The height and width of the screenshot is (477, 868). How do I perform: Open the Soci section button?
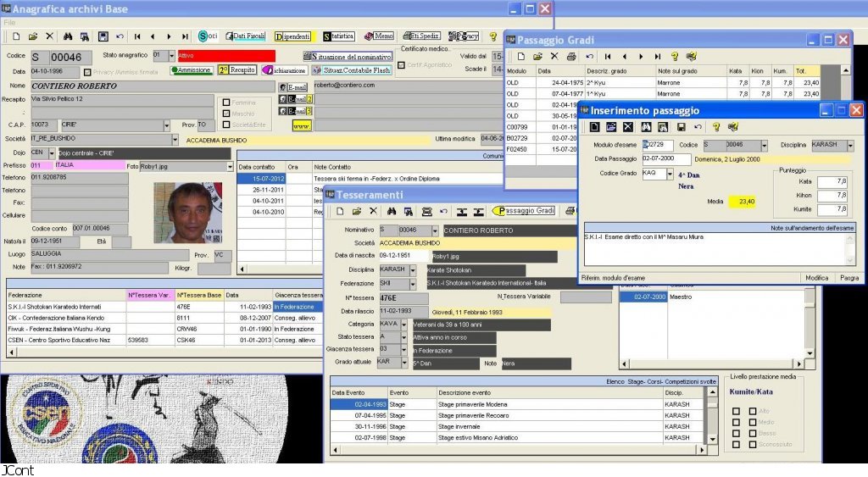[x=209, y=36]
